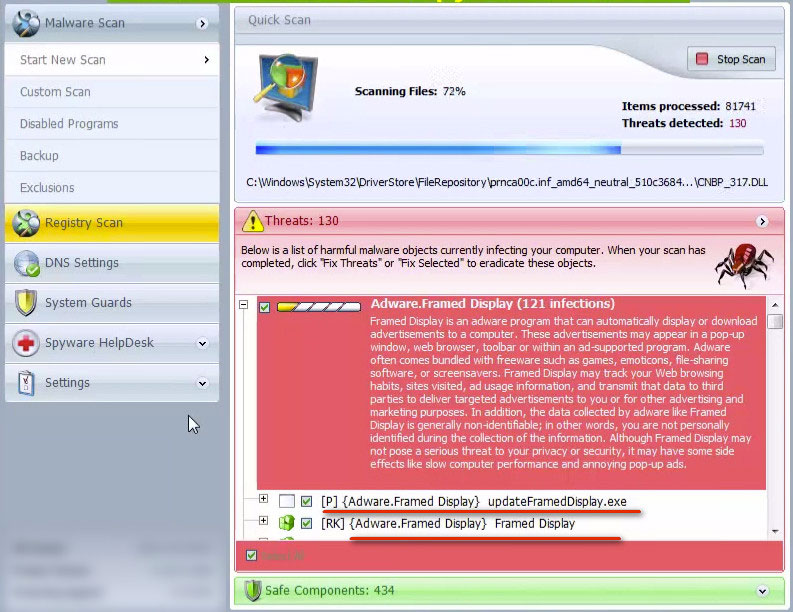Image resolution: width=793 pixels, height=612 pixels.
Task: Collapse the Adware.Framed Display tree node
Action: coord(243,306)
